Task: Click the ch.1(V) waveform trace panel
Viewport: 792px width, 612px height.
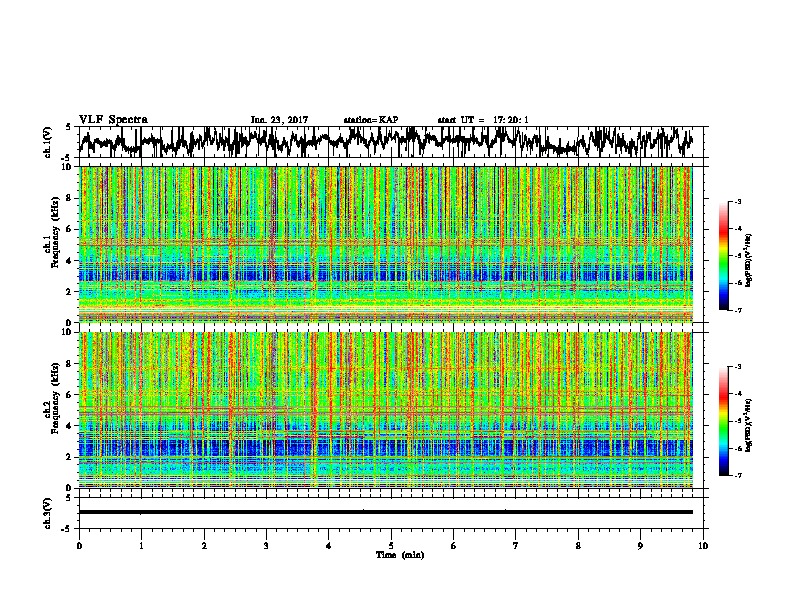Action: (x=393, y=142)
